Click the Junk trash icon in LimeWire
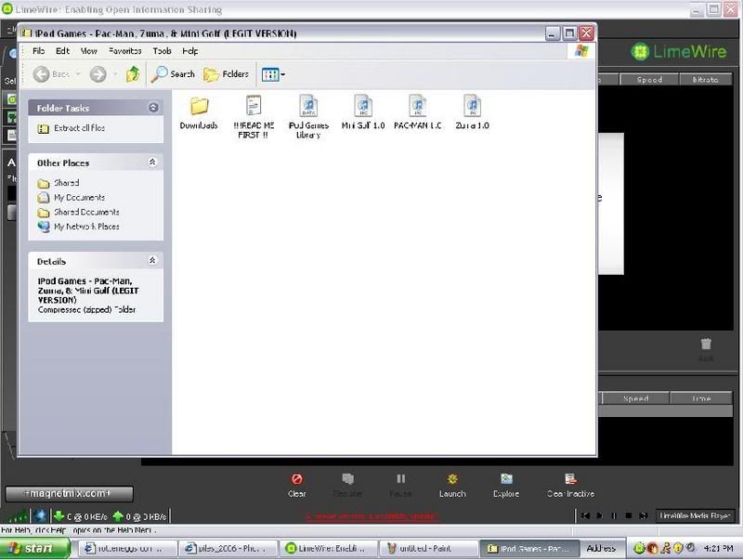Screen dimensions: 743x560 tap(706, 349)
